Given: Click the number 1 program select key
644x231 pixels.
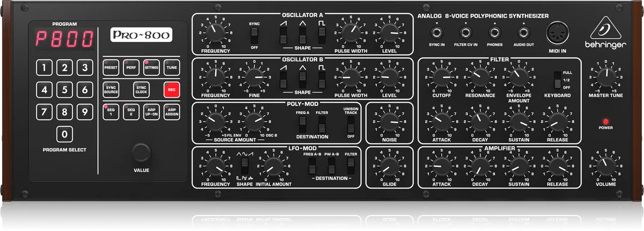Looking at the screenshot, I should point(44,68).
